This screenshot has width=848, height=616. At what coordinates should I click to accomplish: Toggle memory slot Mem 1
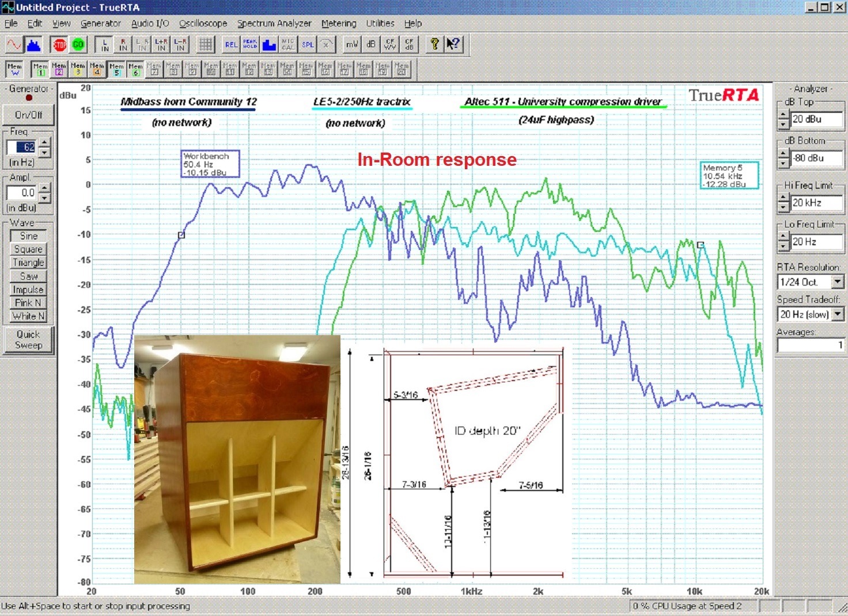pyautogui.click(x=40, y=69)
